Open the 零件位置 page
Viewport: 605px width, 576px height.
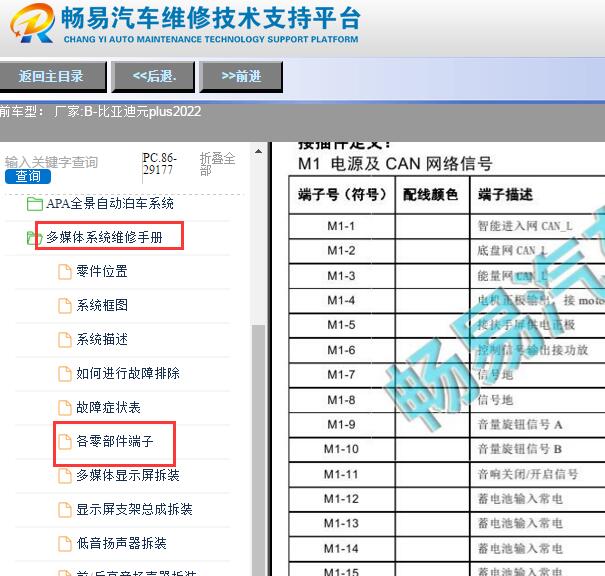pos(102,271)
